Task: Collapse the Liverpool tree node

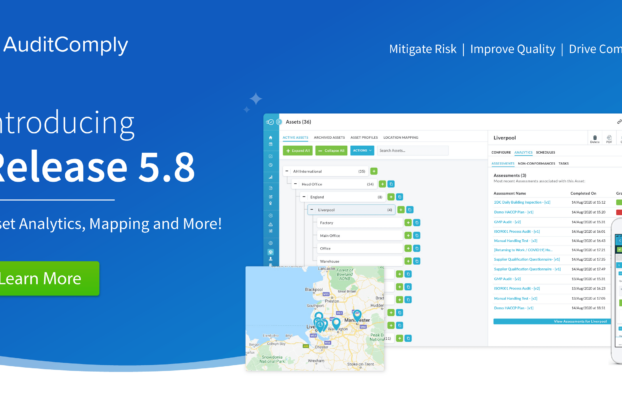Action: point(312,210)
